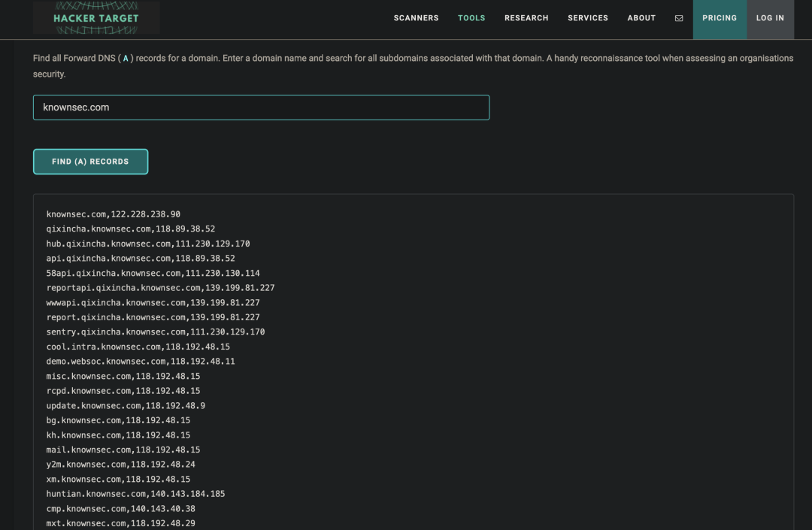Viewport: 812px width, 530px height.
Task: Click the kh.knownsec.com result line
Action: coord(118,435)
